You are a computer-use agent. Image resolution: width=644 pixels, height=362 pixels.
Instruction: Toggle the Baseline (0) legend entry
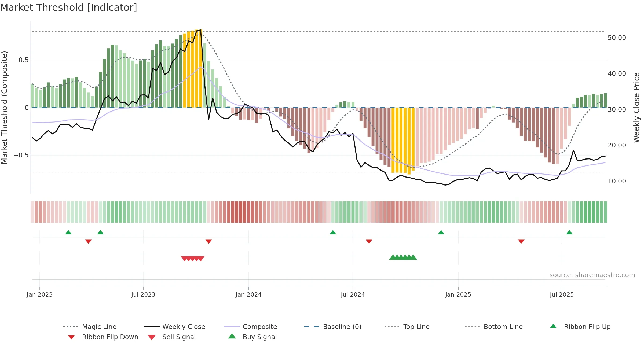pyautogui.click(x=333, y=327)
